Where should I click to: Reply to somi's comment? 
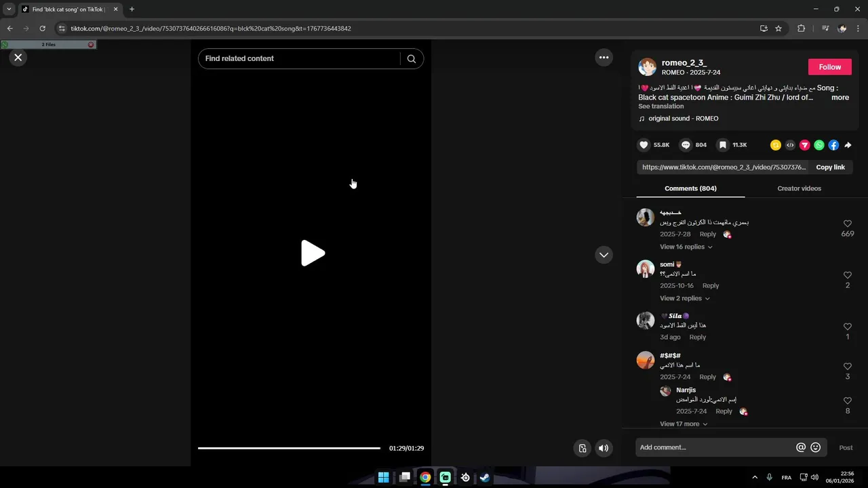711,286
